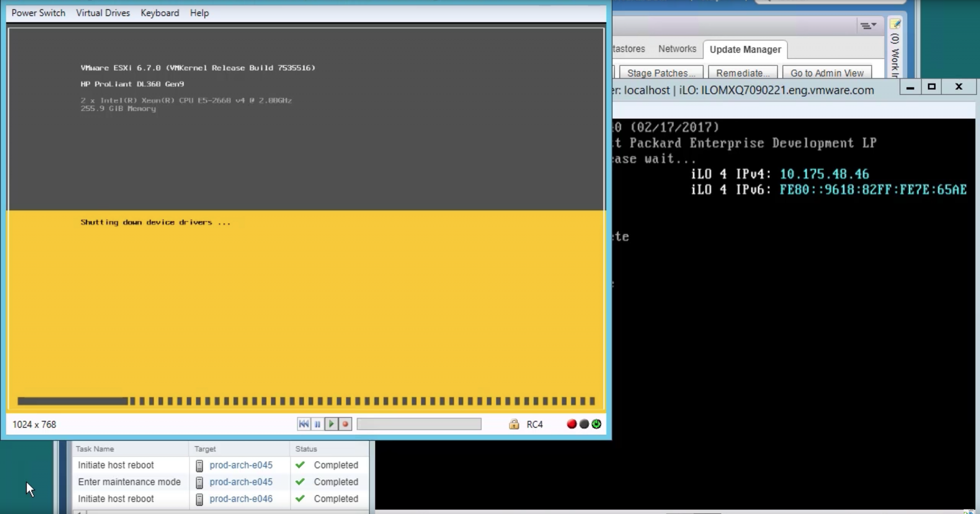Viewport: 980px width, 514px height.
Task: Toggle the Keyboard menu options
Action: 160,12
